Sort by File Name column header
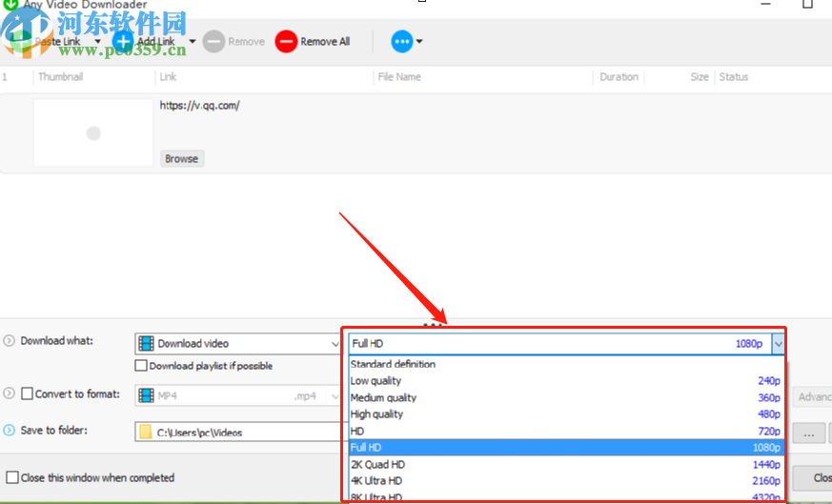Screen dimensions: 832x504 coord(399,77)
